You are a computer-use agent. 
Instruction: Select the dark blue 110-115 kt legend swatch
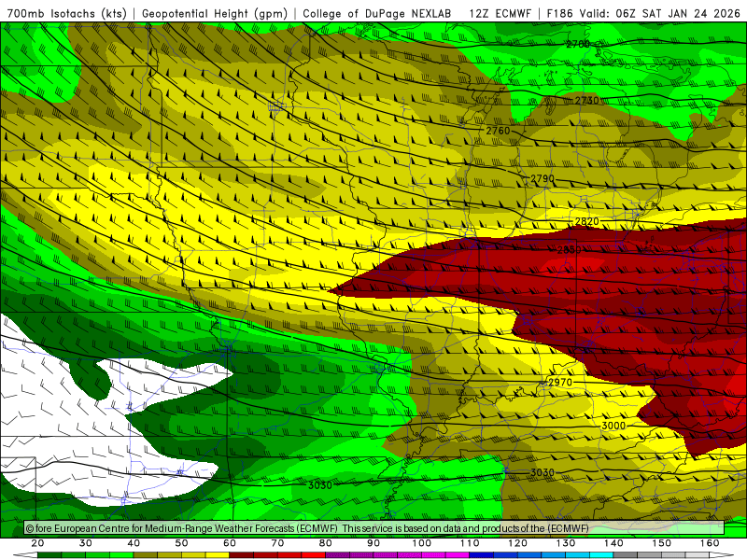point(482,555)
